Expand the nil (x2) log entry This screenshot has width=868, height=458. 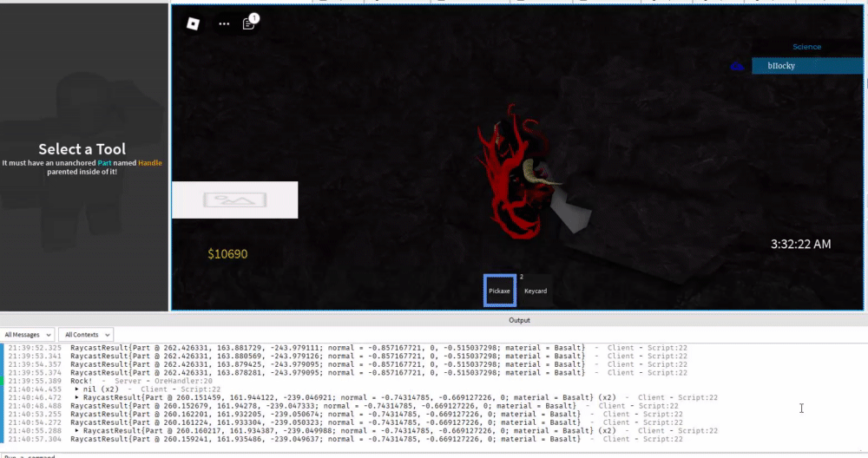click(x=77, y=389)
